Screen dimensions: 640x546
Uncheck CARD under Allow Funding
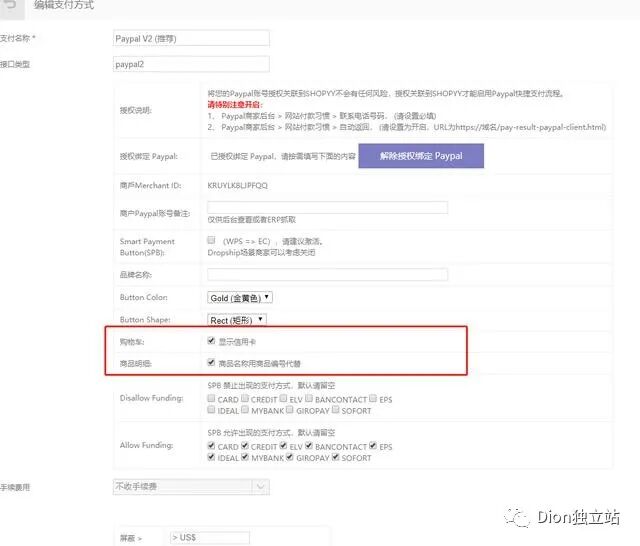click(x=211, y=446)
